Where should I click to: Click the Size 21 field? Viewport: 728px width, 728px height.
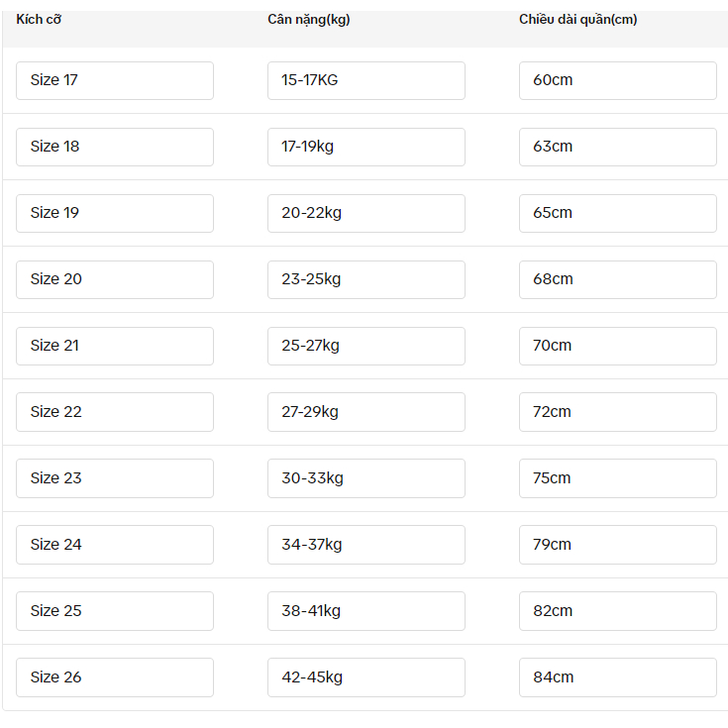coord(115,346)
